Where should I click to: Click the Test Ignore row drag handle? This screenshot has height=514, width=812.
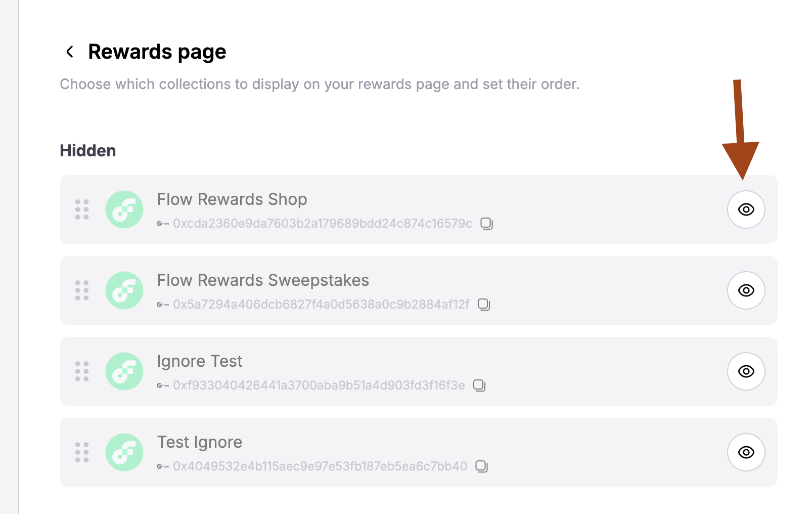point(82,452)
